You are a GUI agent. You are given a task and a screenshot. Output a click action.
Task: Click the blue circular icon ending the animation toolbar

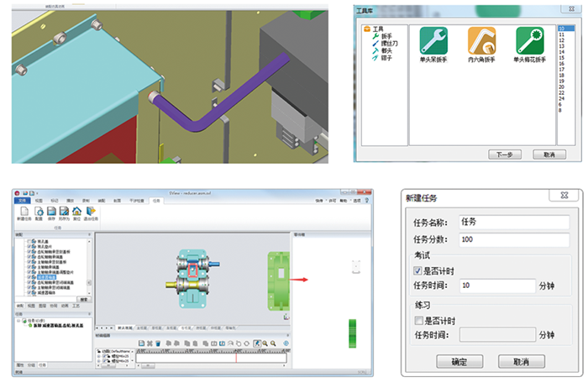tap(286, 343)
